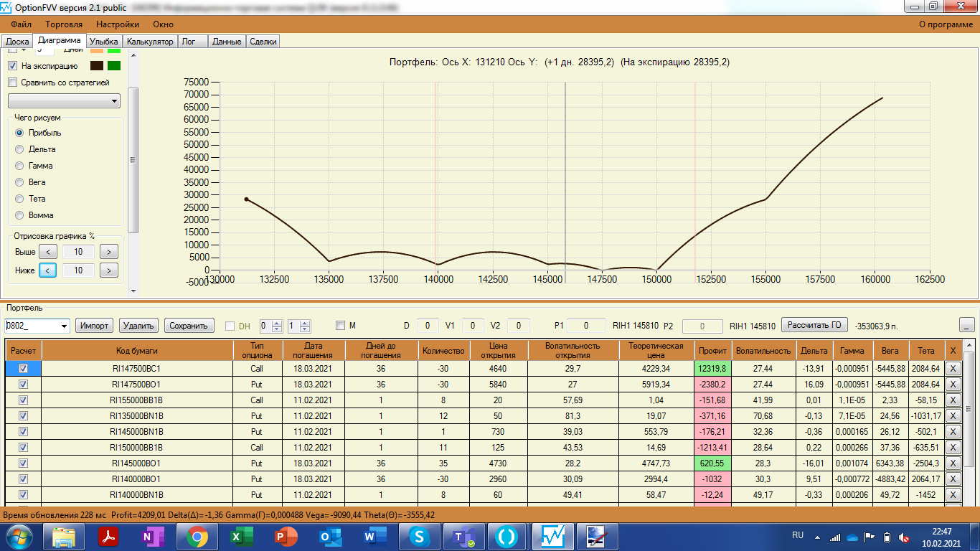Click the 'Удалить' portfolio button
The width and height of the screenshot is (980, 551).
point(139,326)
